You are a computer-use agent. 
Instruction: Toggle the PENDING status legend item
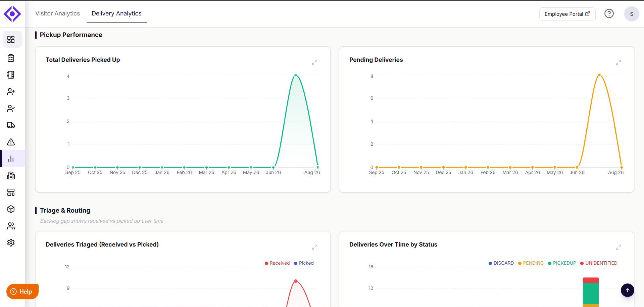(531, 263)
